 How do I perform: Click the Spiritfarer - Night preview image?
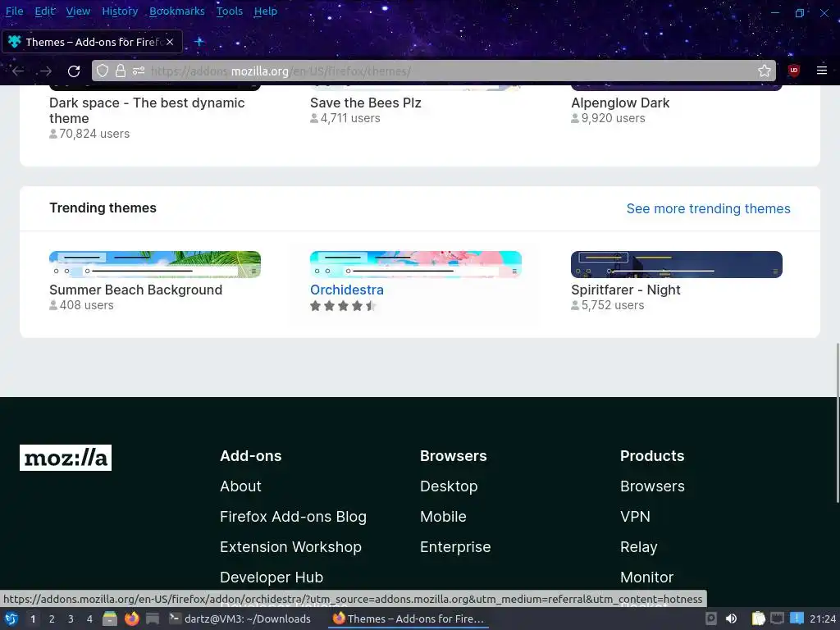[x=677, y=264]
